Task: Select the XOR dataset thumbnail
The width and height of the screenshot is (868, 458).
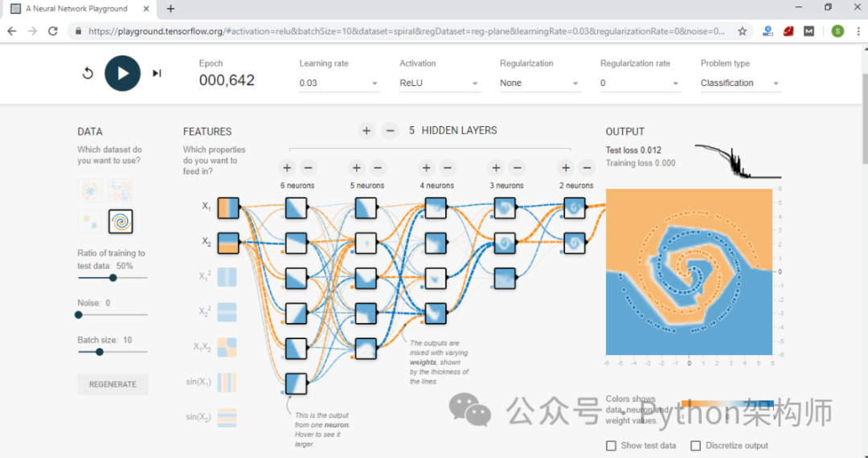Action: [121, 191]
